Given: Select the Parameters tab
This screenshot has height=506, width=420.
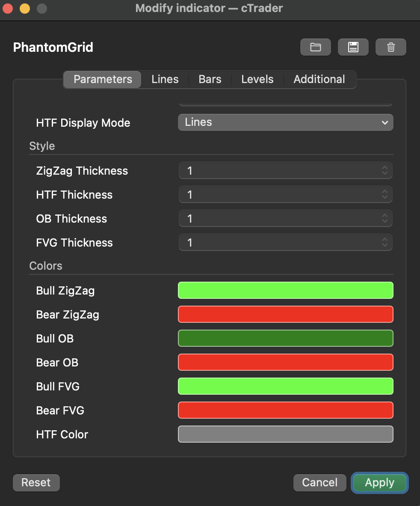Looking at the screenshot, I should point(102,79).
